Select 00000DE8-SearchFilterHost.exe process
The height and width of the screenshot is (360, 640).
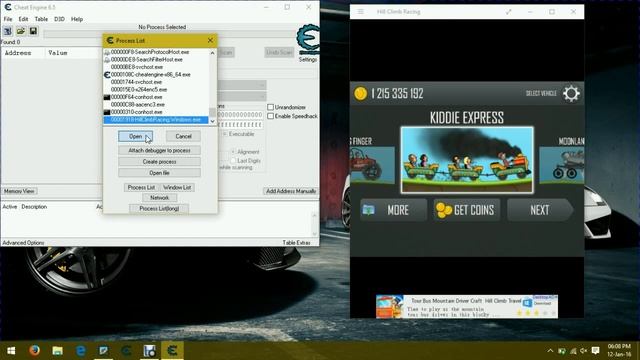coord(156,60)
